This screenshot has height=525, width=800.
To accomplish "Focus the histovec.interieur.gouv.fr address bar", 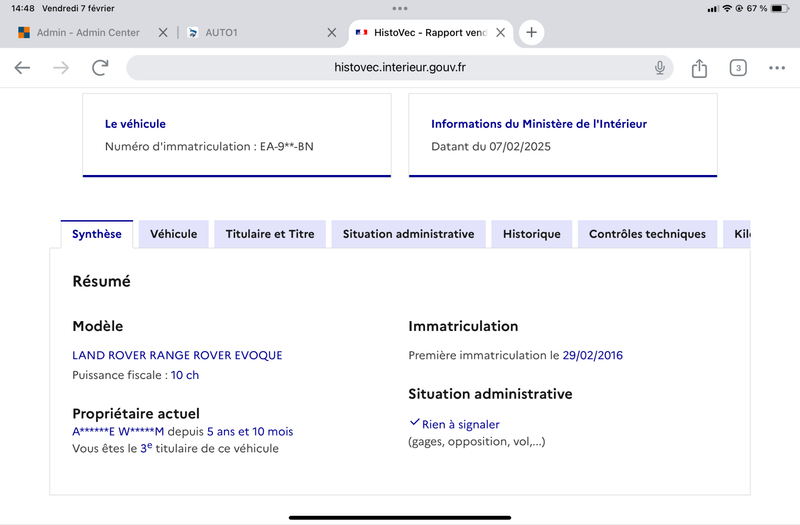I will 399,67.
